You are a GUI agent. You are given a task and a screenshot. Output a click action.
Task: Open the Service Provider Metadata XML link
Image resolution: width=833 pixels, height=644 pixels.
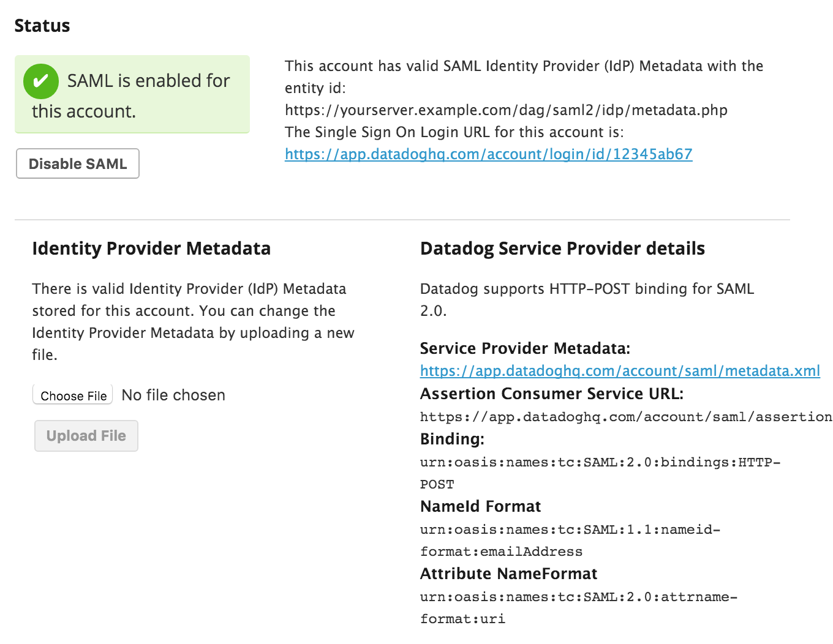point(620,371)
